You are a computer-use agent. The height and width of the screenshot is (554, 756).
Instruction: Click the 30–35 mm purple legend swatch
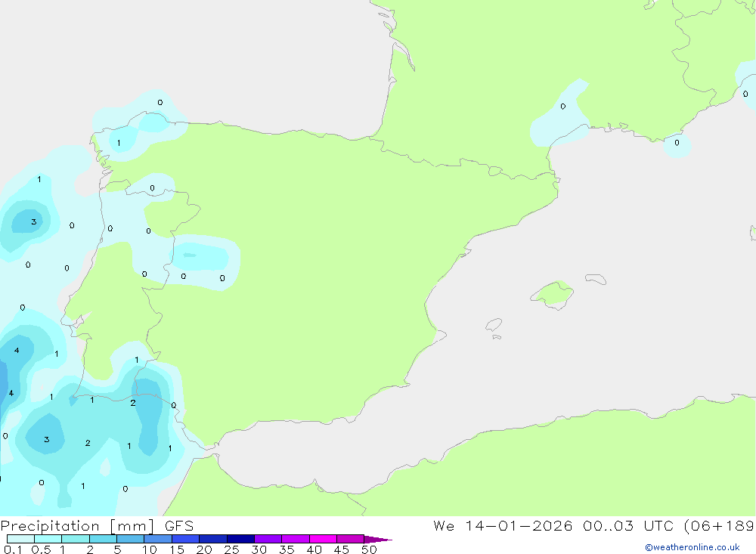(x=268, y=539)
